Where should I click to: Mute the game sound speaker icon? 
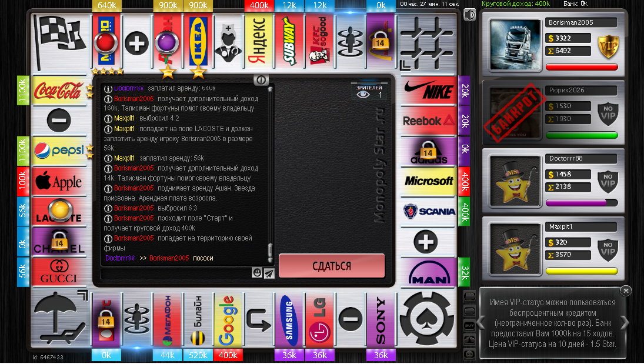point(469,15)
